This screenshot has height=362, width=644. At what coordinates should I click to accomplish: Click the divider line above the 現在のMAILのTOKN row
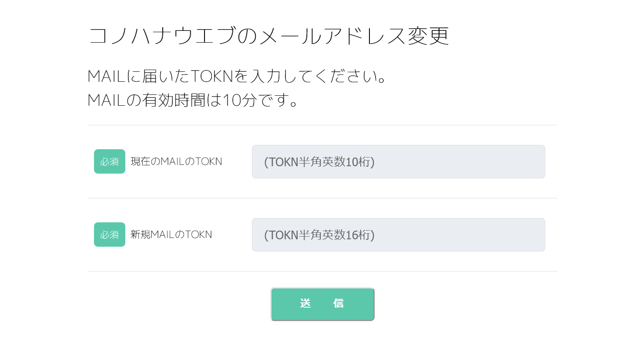point(322,125)
